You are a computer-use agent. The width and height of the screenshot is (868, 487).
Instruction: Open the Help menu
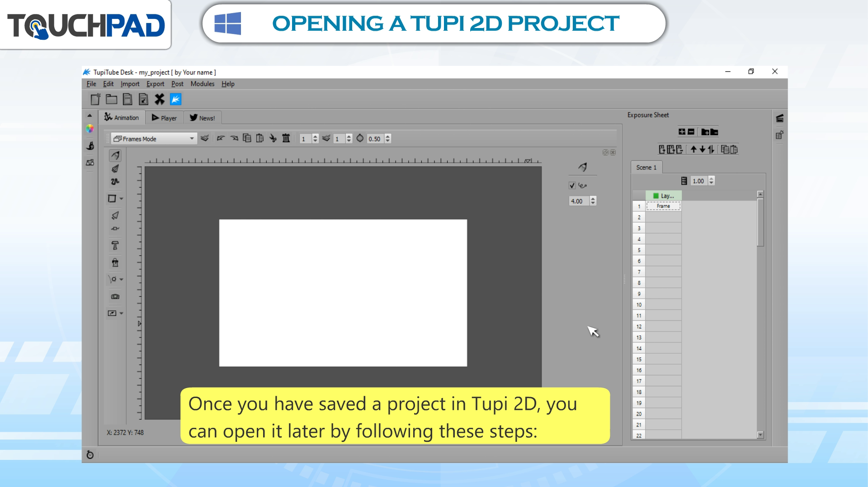(228, 84)
